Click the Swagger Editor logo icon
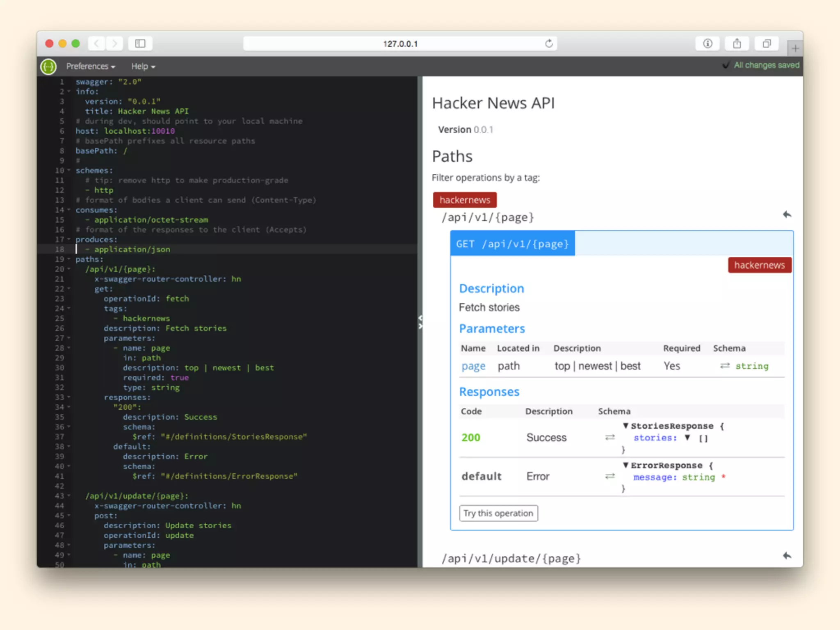Viewport: 840px width, 630px height. point(48,66)
